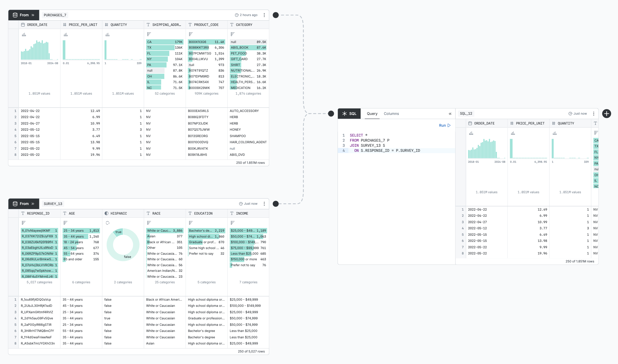Image resolution: width=618 pixels, height=364 pixels.
Task: Expand the From chevron on the SURVEY_13 cell
Action: coord(33,203)
